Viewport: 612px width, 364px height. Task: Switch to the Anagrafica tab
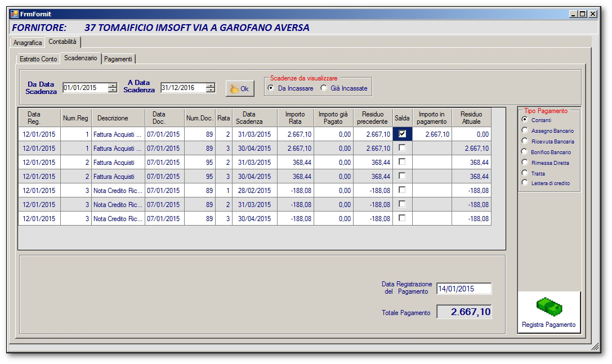28,43
